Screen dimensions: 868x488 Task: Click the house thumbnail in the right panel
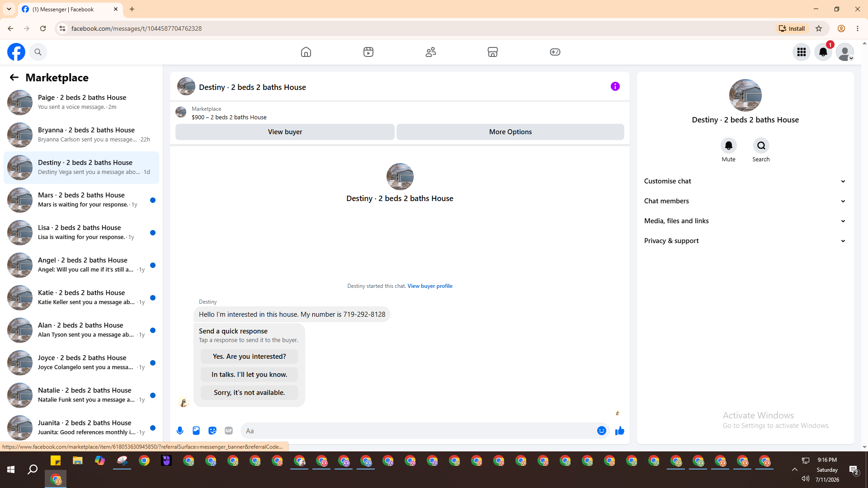coord(745,95)
